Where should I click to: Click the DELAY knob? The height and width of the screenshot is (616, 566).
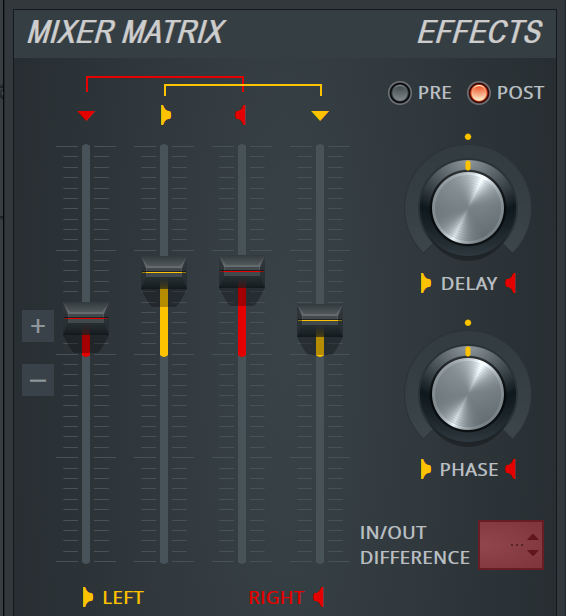pos(468,208)
